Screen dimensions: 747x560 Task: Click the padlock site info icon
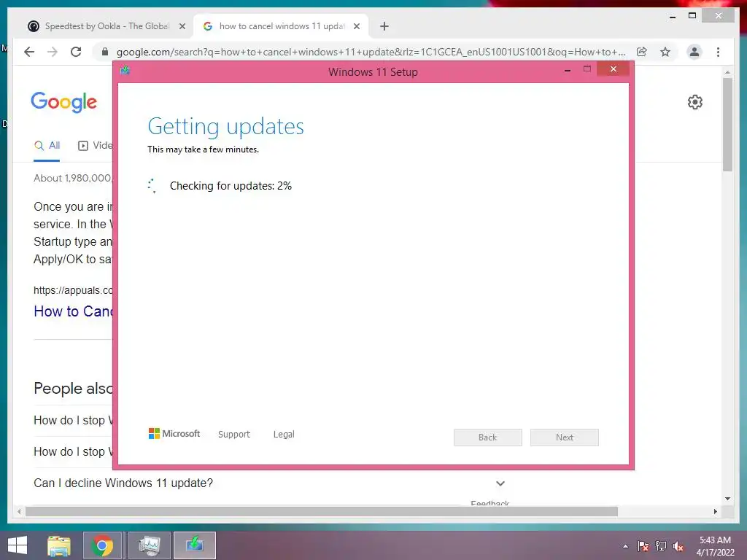[x=105, y=52]
